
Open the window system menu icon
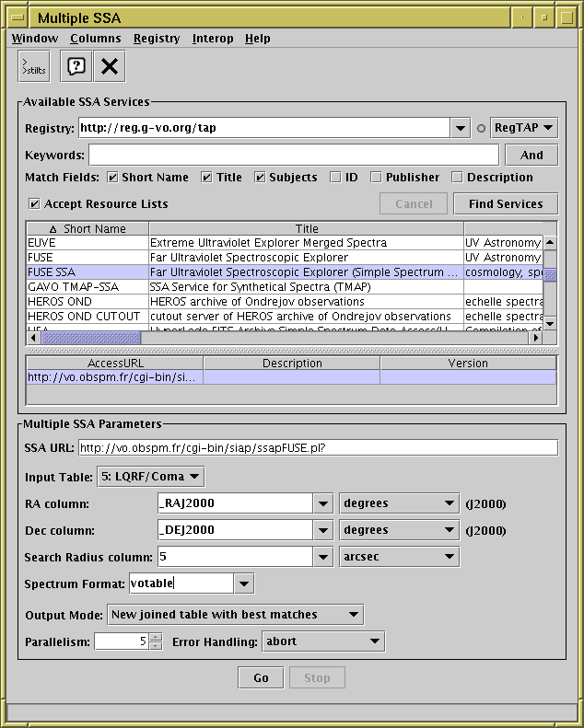[x=16, y=17]
